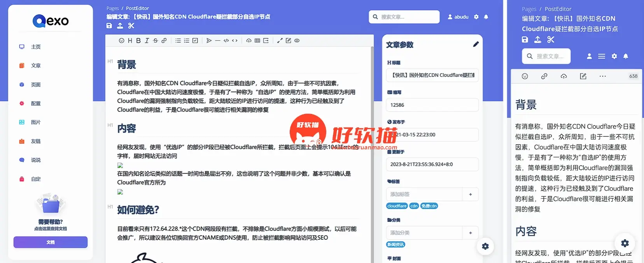Click the scissors icon in the mobile view

[x=551, y=39]
